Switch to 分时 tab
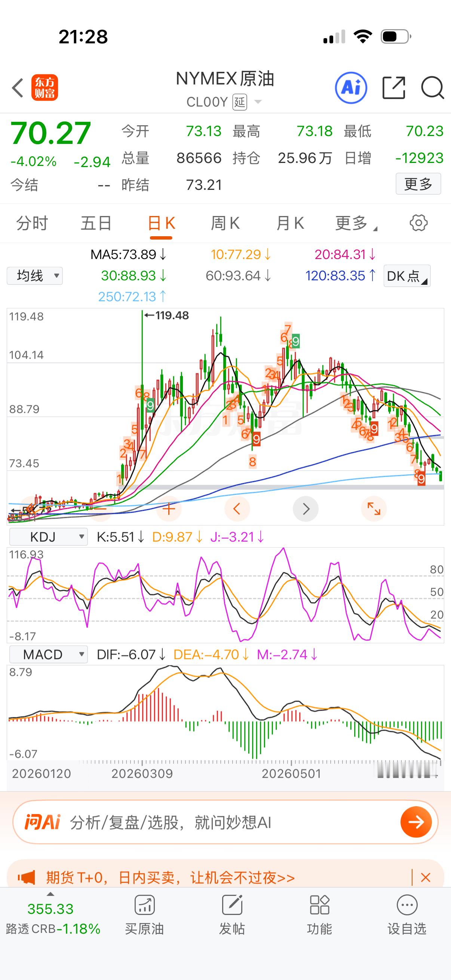 32,223
